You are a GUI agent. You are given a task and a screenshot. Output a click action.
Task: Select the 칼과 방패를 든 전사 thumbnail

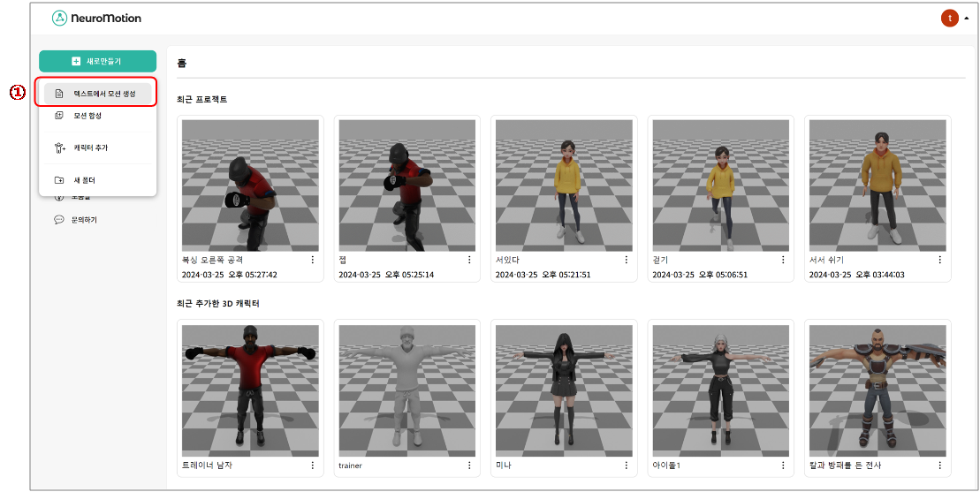tap(877, 390)
